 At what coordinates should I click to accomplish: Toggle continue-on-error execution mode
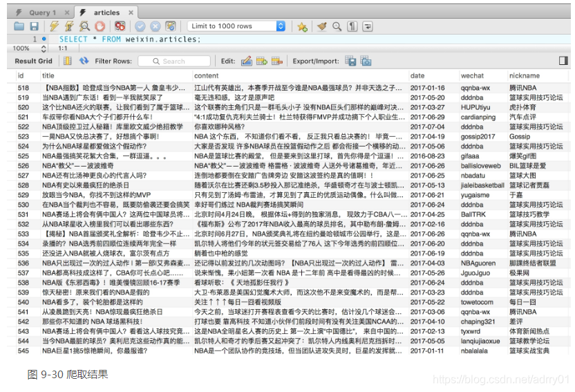[120, 26]
